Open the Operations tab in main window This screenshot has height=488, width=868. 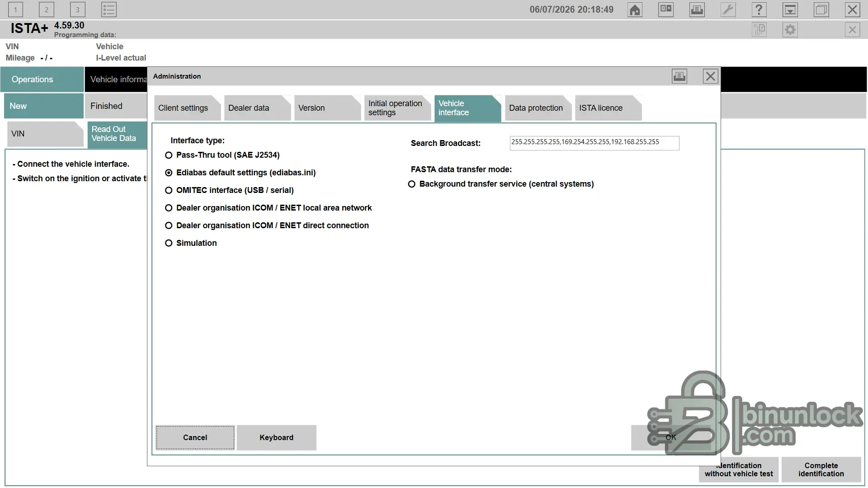42,80
